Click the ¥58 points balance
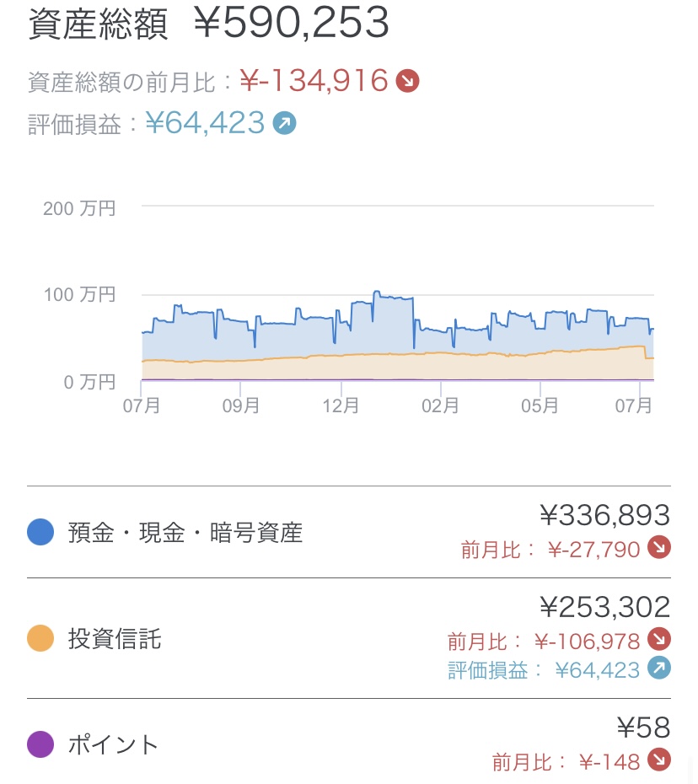Viewport: 698px width, 784px height. (643, 727)
